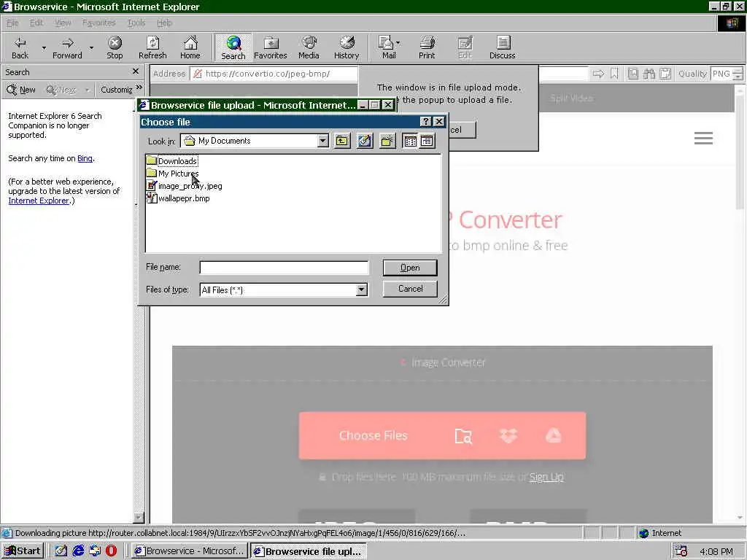Image resolution: width=747 pixels, height=560 pixels.
Task: Select the My Pictures folder
Action: pyautogui.click(x=172, y=174)
